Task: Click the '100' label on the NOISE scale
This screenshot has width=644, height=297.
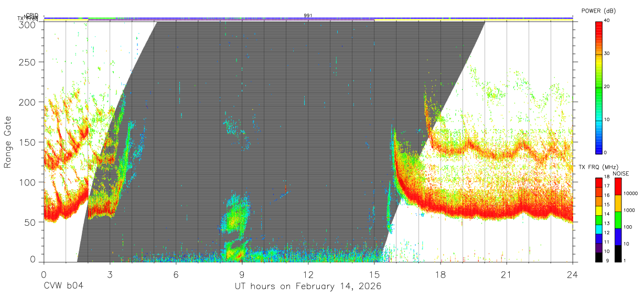Action: click(x=627, y=227)
